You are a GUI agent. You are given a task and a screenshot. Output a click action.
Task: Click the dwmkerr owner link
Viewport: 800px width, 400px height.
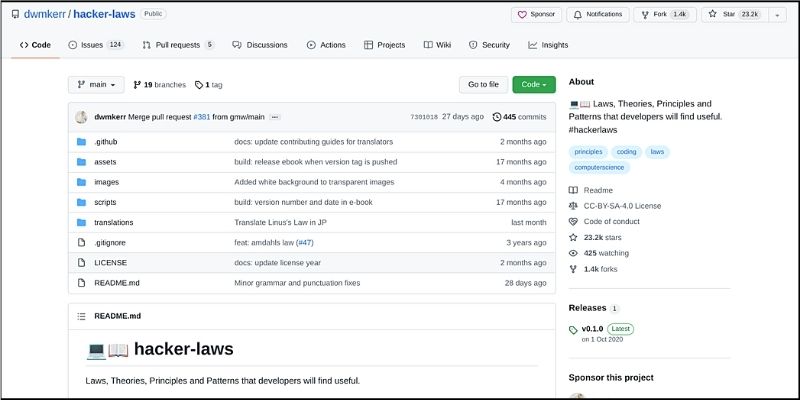pos(44,14)
